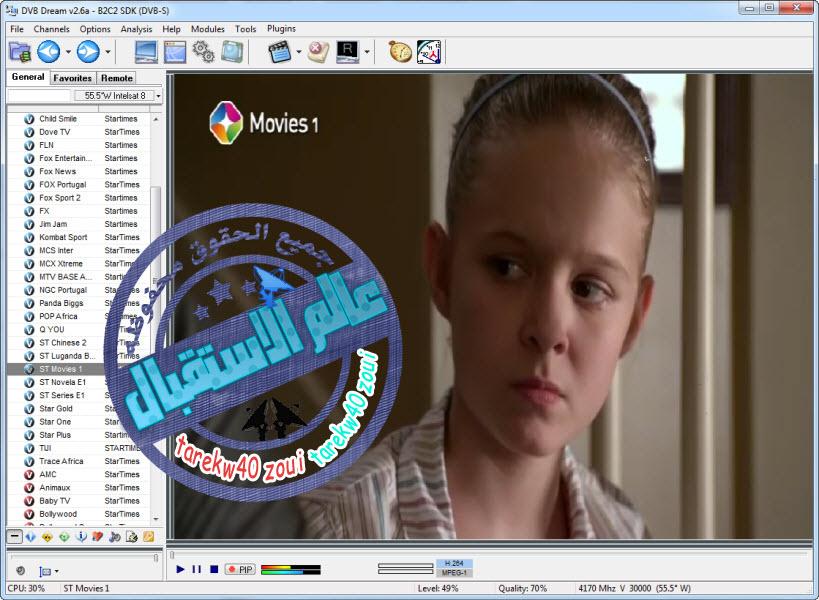Click the MPEG-1 audio codec label
Viewport: 819px width, 600px height.
[x=454, y=573]
